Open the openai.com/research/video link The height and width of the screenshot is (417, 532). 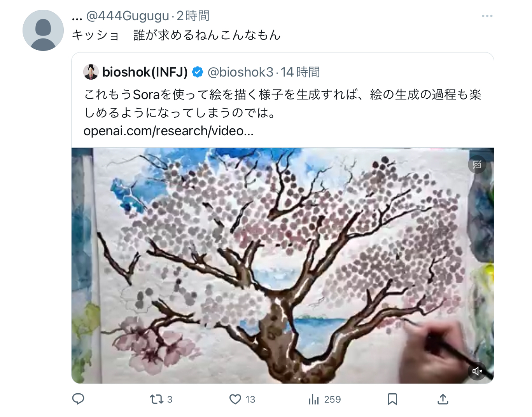[168, 131]
